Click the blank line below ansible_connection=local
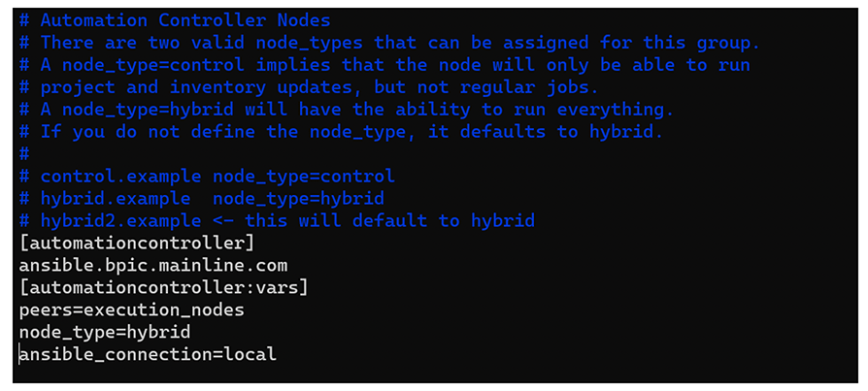 click(x=435, y=373)
